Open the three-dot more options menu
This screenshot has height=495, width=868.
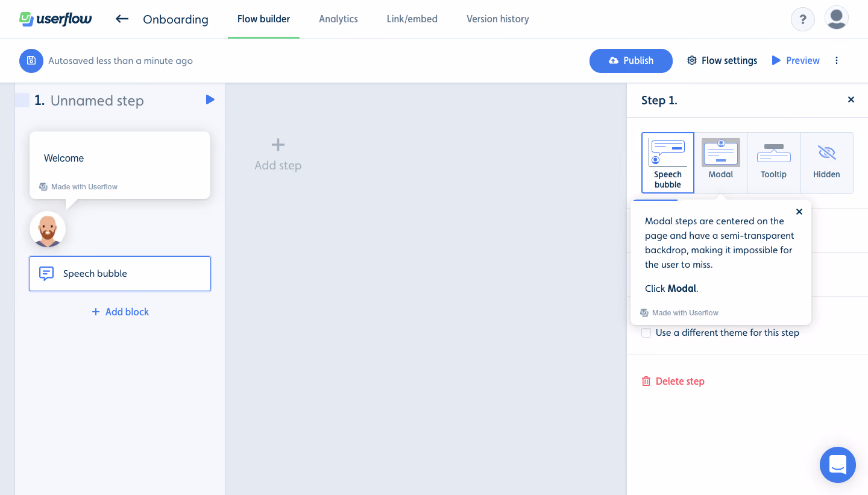837,60
